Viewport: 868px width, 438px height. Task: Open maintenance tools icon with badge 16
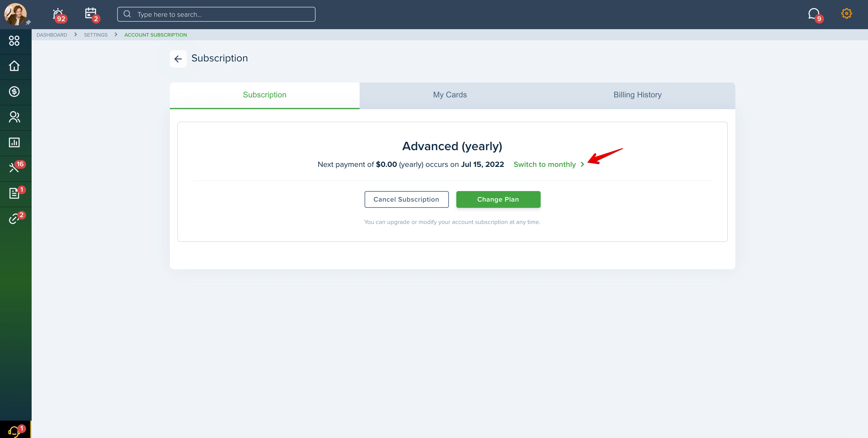point(14,168)
